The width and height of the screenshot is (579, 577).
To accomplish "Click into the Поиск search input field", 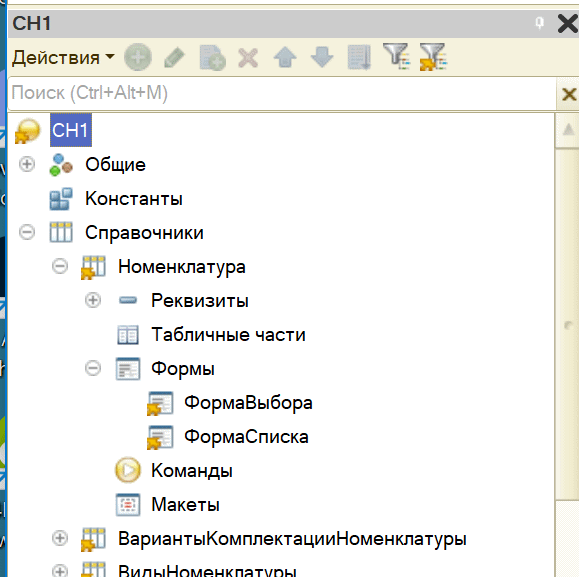I will 282,93.
